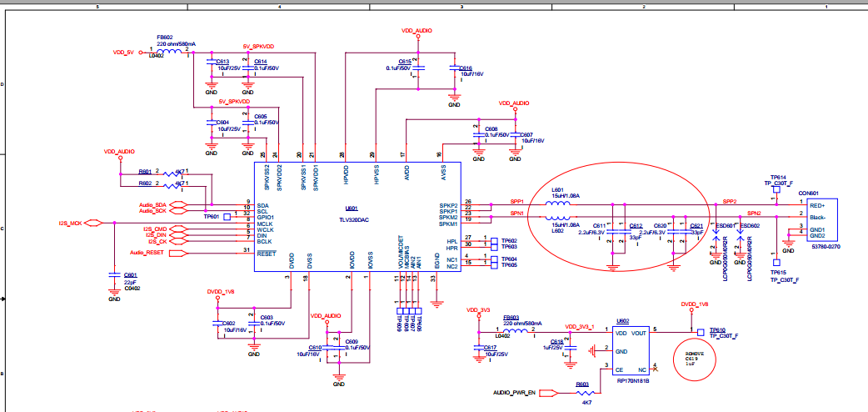Select the TP601 test point square
868x412 pixels.
coord(227,217)
